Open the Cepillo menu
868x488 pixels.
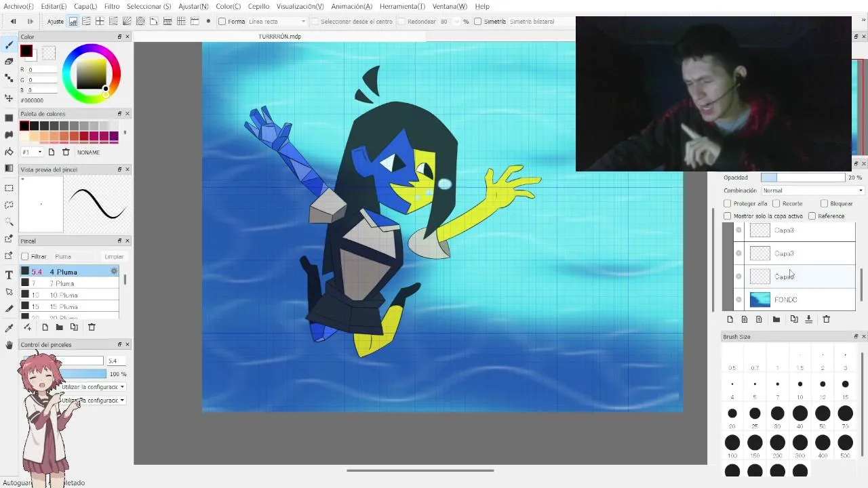[x=258, y=6]
